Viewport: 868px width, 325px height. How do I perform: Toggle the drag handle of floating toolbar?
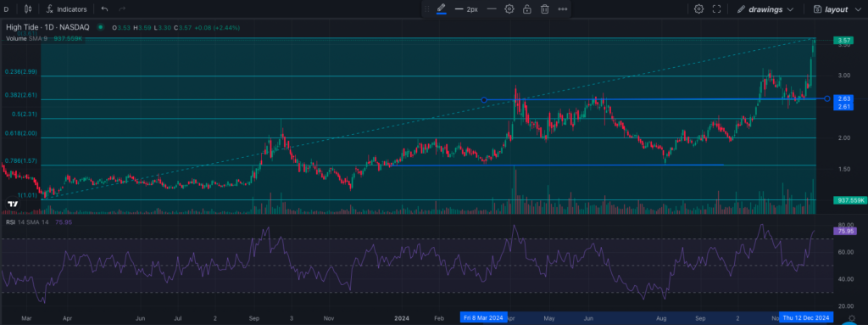[x=426, y=8]
